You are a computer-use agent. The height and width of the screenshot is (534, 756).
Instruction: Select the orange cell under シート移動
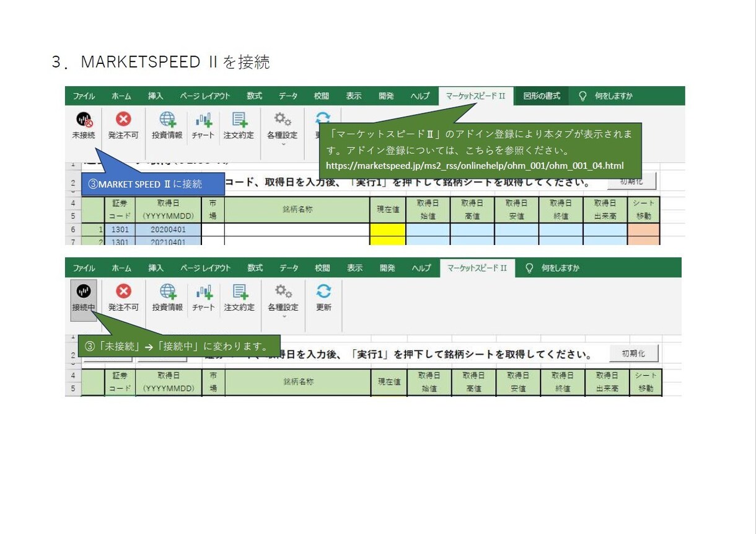click(x=644, y=229)
